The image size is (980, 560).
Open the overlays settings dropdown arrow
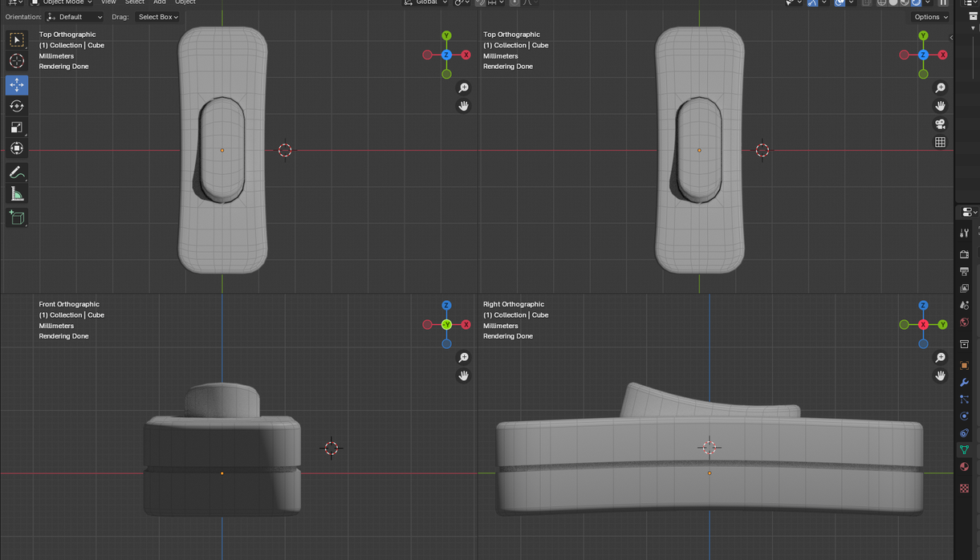pyautogui.click(x=851, y=2)
